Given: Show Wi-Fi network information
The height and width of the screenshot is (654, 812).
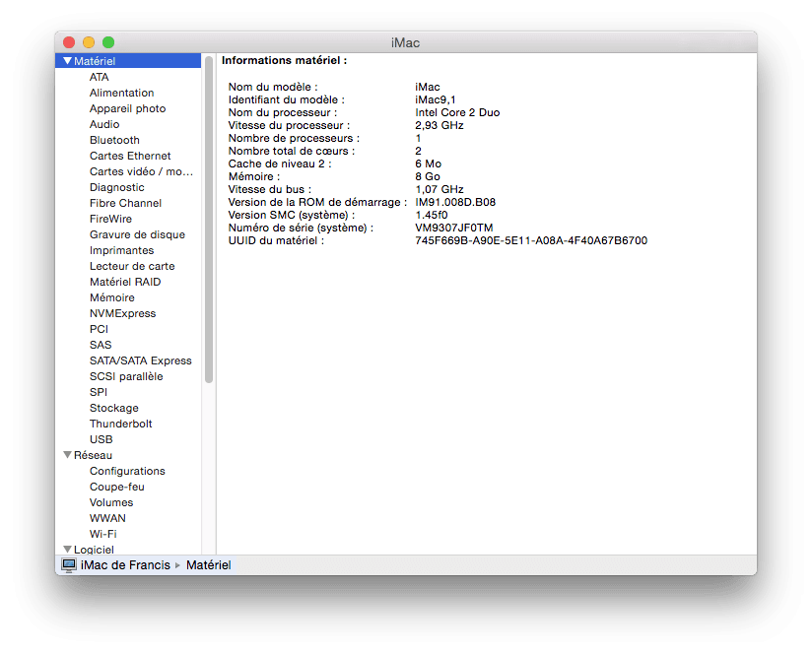Looking at the screenshot, I should [x=102, y=534].
